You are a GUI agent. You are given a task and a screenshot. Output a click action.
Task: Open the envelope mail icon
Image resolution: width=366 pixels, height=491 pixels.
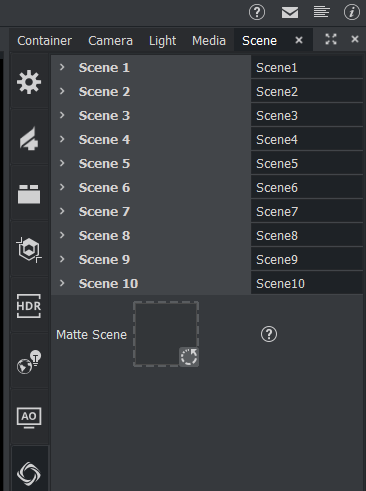pyautogui.click(x=290, y=13)
